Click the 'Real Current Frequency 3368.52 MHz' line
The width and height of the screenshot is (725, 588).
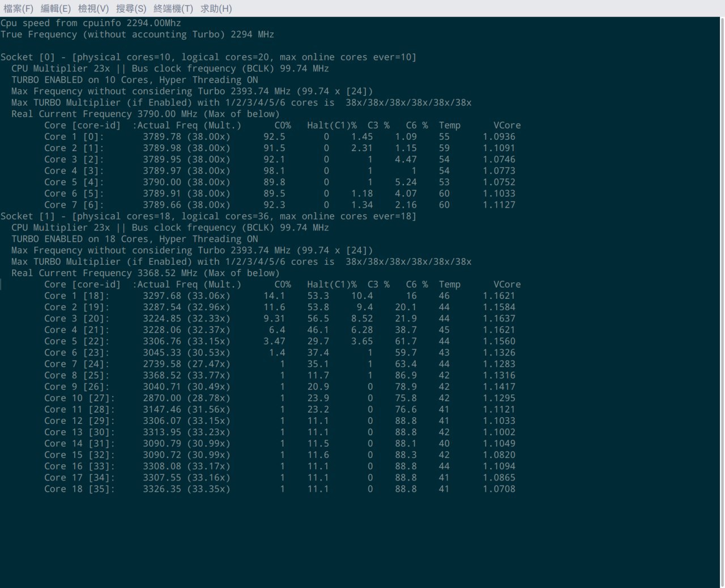pyautogui.click(x=145, y=273)
